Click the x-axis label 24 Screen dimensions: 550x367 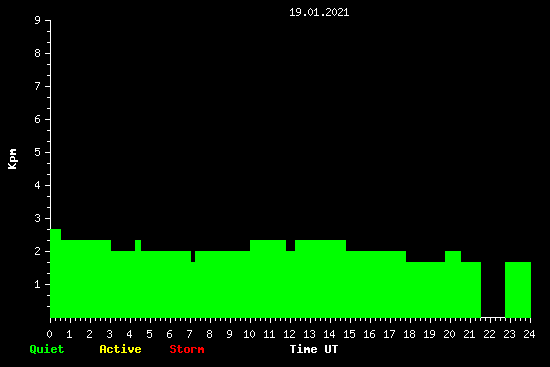coord(529,334)
